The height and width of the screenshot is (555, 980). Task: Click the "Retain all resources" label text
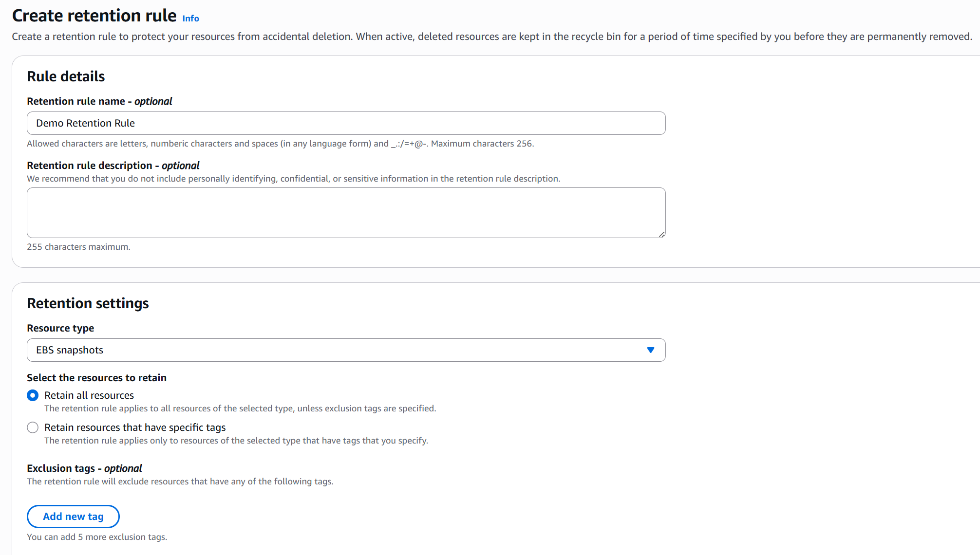(89, 395)
